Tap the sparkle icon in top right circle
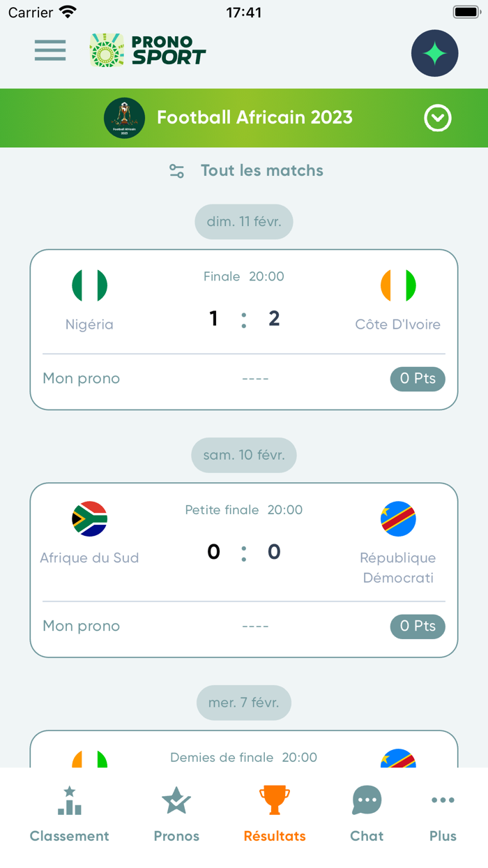 point(434,53)
